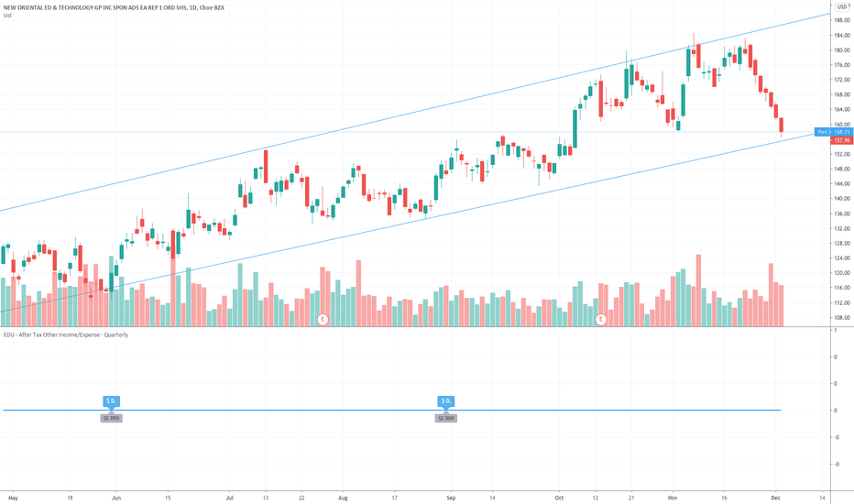Screen dimensions: 854x504
Task: Click the 22 date label before Aug
Action: tap(301, 498)
